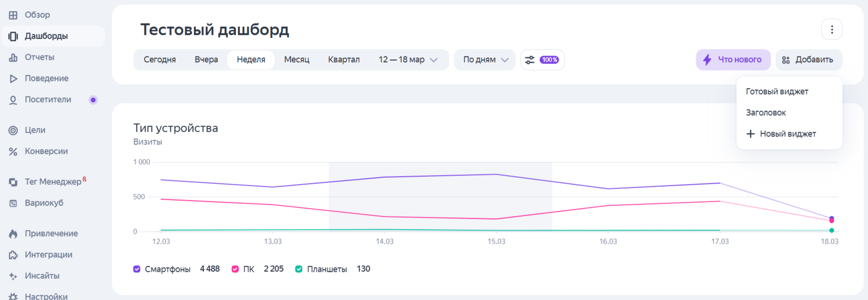
Task: Click the Конверсии percent icon
Action: [x=13, y=151]
